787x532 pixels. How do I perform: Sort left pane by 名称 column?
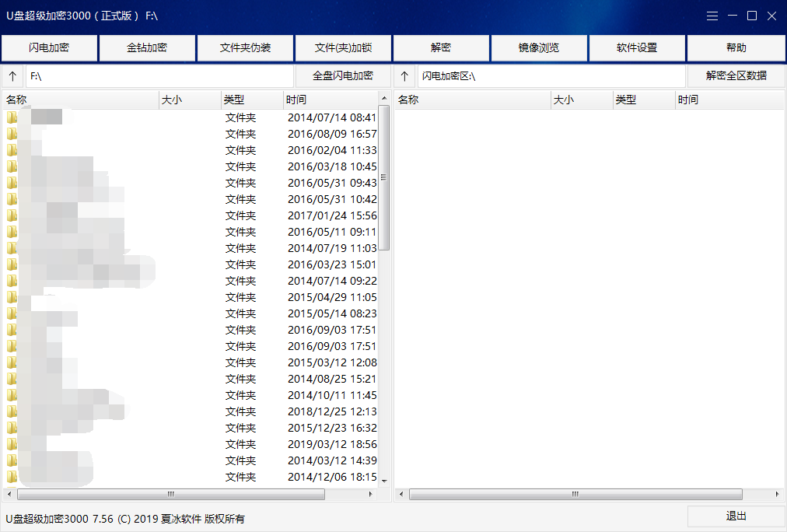point(81,100)
